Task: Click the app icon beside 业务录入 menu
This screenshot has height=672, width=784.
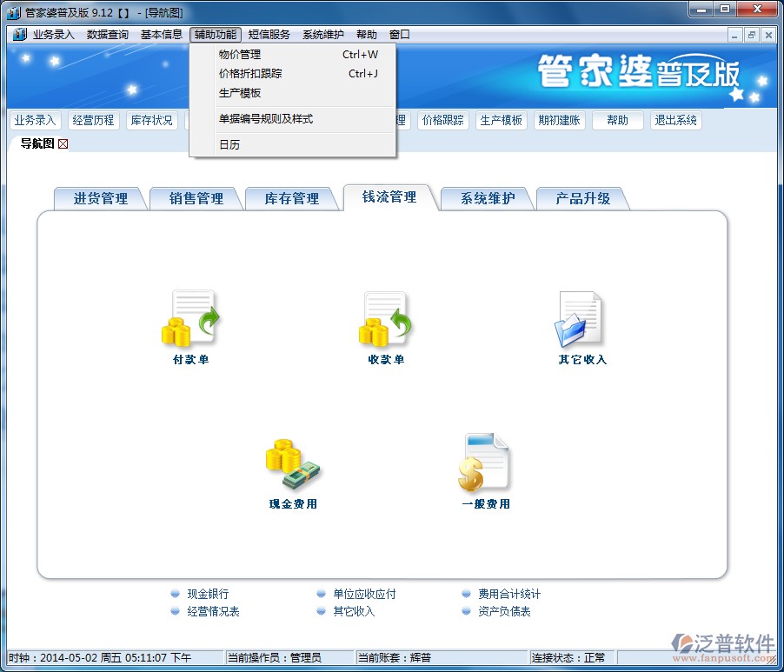Action: tap(19, 34)
